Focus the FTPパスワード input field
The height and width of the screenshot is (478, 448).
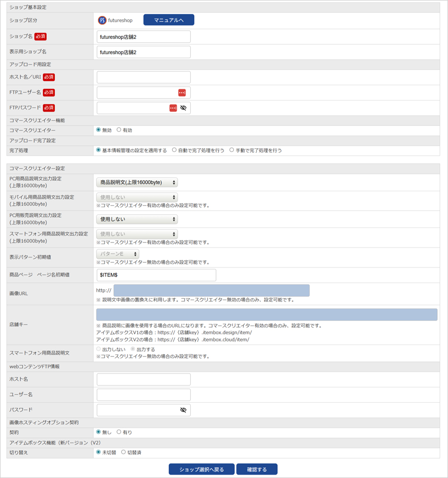[143, 108]
